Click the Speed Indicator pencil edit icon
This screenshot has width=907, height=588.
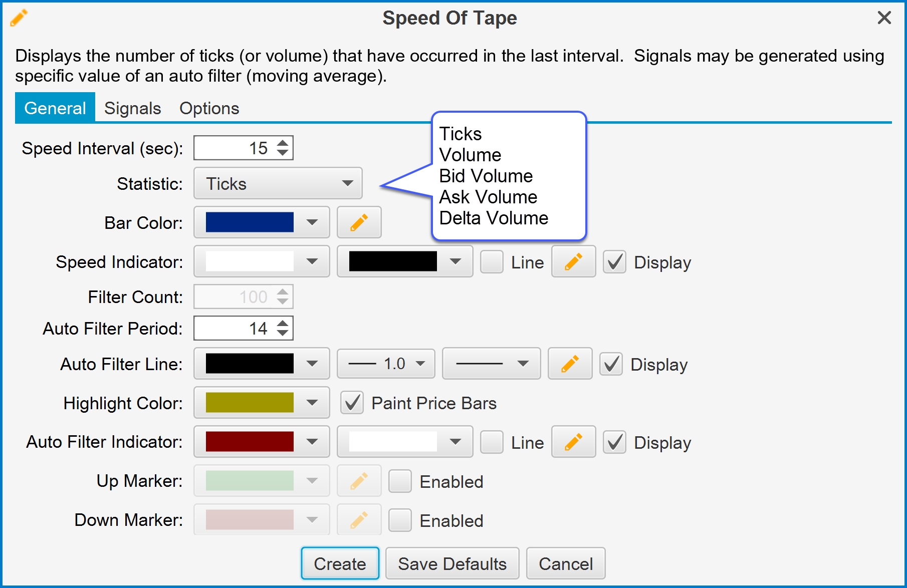pos(573,261)
